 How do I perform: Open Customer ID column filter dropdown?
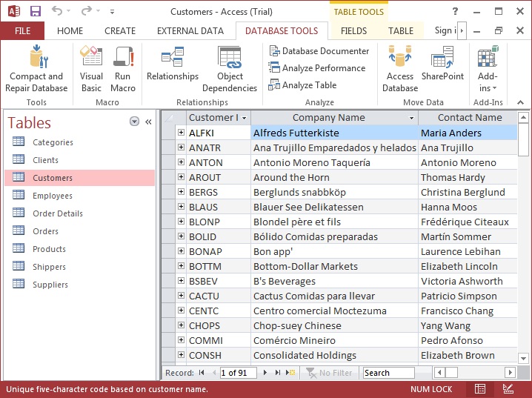pos(244,118)
